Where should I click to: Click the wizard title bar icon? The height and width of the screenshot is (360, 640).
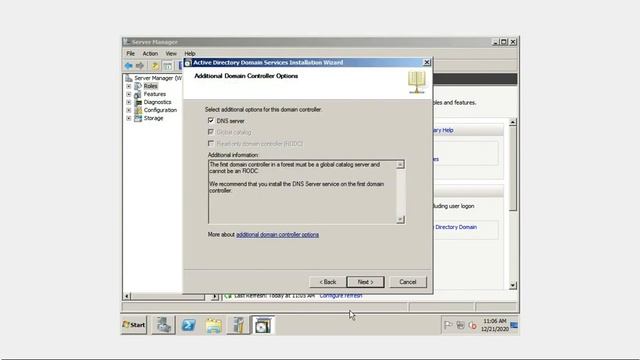click(x=188, y=62)
